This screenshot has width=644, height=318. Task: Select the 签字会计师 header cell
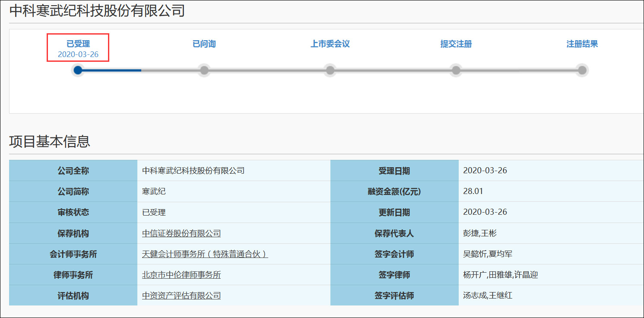(x=394, y=254)
